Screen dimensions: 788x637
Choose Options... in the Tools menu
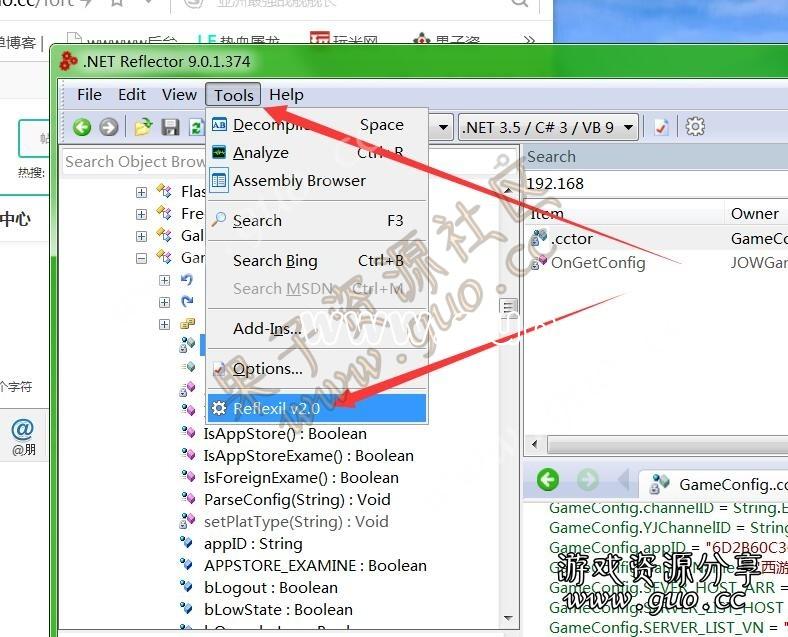[267, 369]
